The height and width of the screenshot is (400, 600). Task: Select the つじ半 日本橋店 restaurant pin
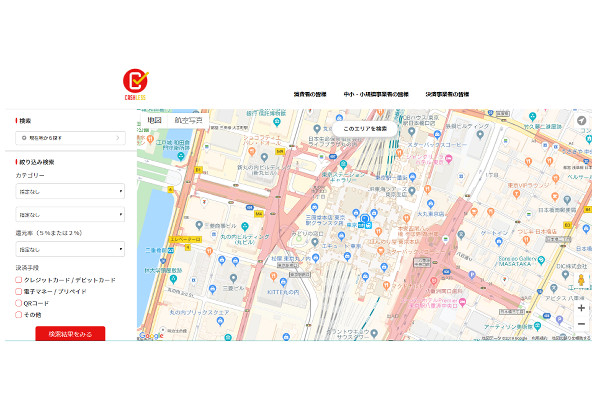click(526, 240)
